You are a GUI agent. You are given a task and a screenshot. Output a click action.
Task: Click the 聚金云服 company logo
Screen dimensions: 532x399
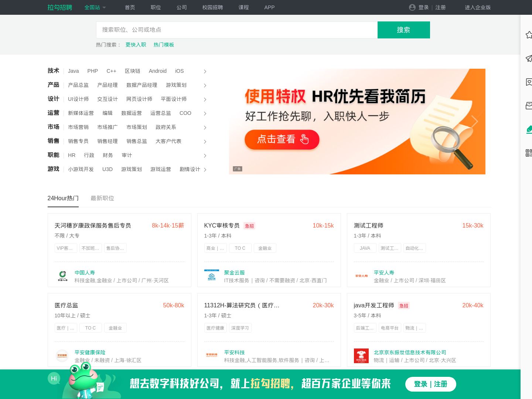pos(212,276)
